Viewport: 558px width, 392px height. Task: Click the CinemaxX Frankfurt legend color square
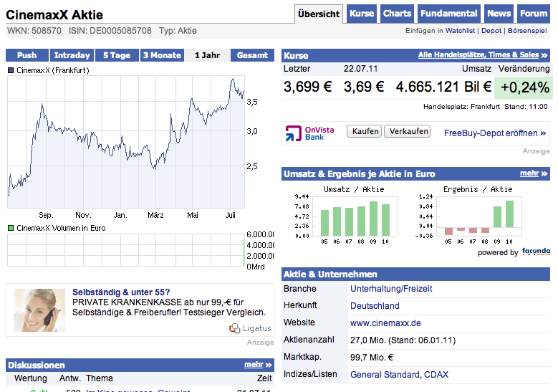[11, 70]
